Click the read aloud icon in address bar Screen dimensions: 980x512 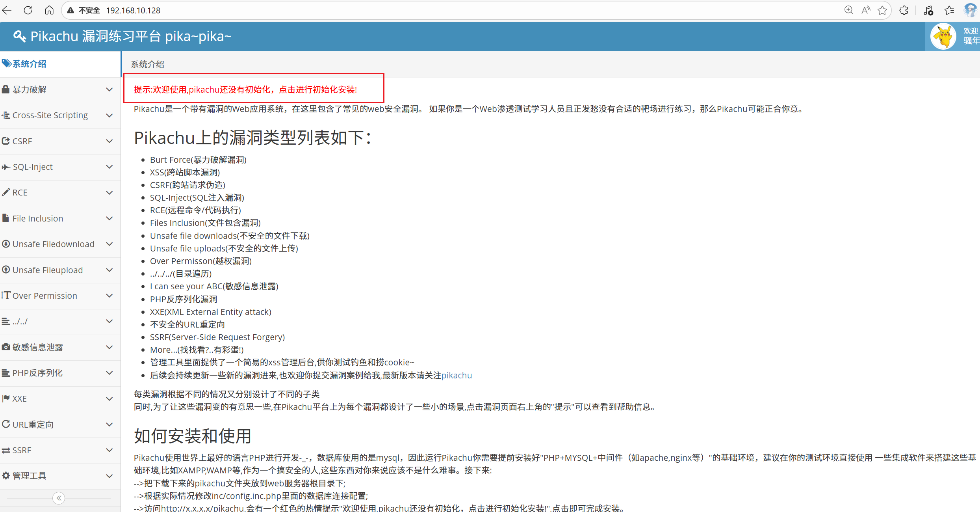click(866, 10)
